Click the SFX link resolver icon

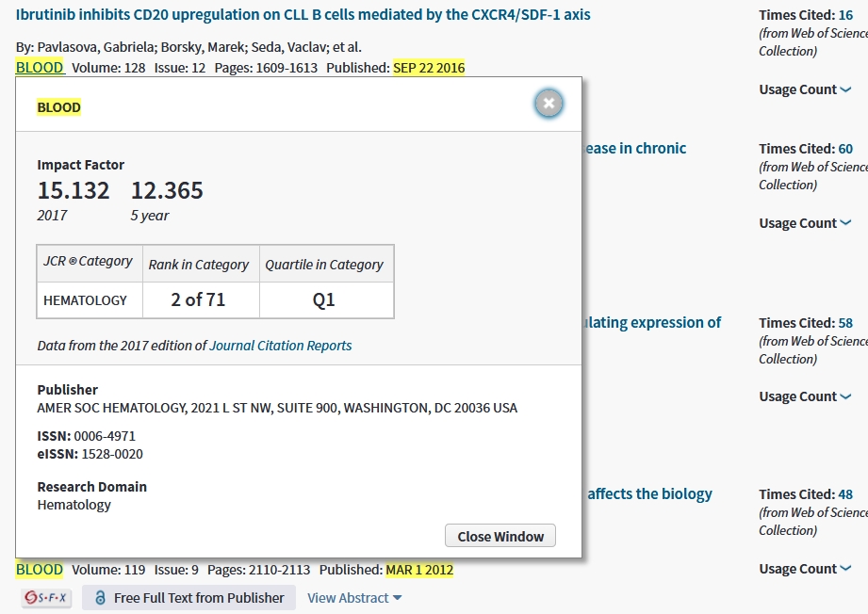pos(46,598)
